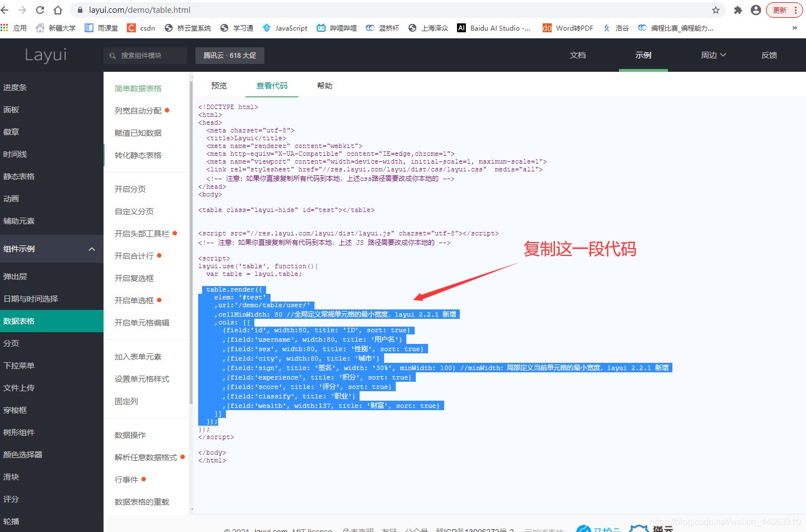Open the 文档 navigation item

(578, 55)
